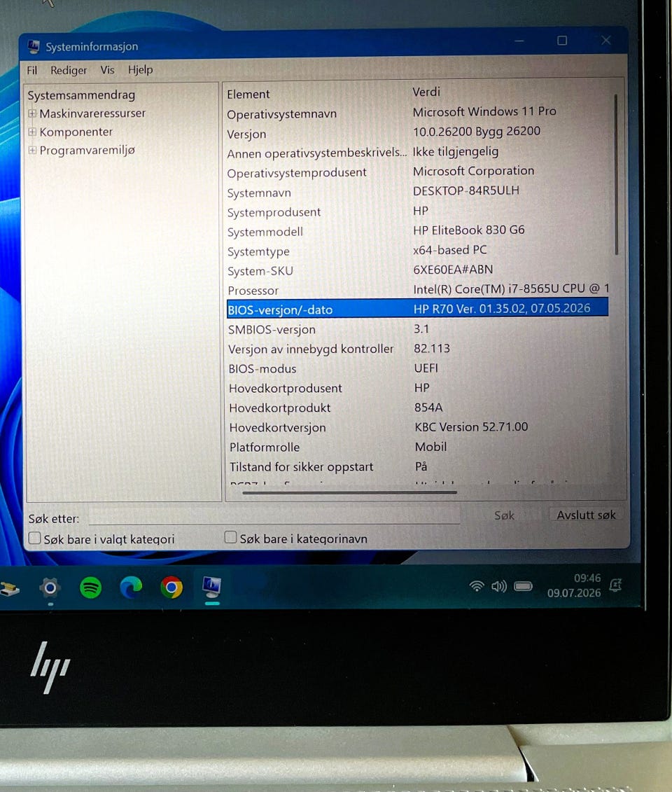
Task: Launch Google Chrome from taskbar
Action: click(x=171, y=588)
